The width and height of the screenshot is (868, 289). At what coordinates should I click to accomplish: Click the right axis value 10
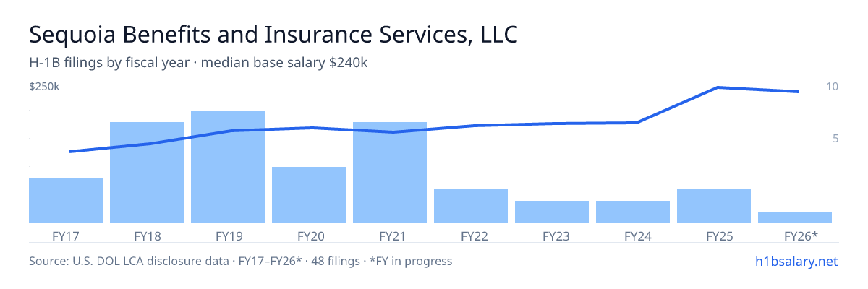point(832,87)
